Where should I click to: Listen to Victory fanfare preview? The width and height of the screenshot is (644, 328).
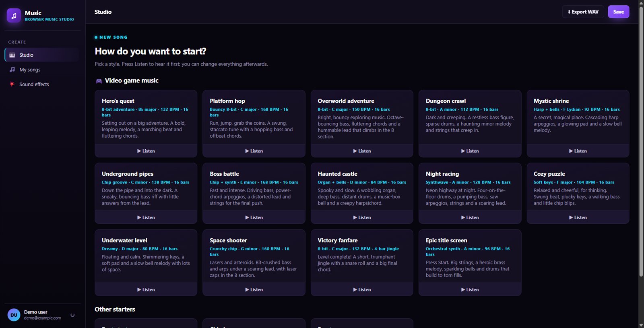click(362, 289)
